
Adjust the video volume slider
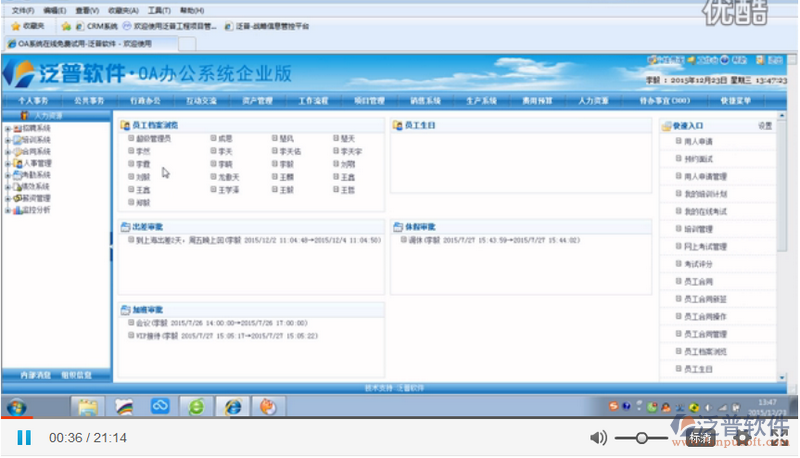pos(641,437)
